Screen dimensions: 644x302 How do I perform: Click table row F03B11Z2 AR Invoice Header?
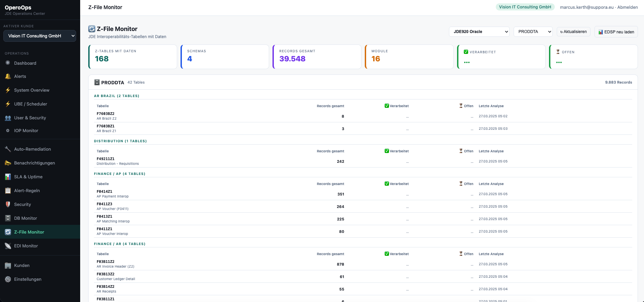[363, 264]
